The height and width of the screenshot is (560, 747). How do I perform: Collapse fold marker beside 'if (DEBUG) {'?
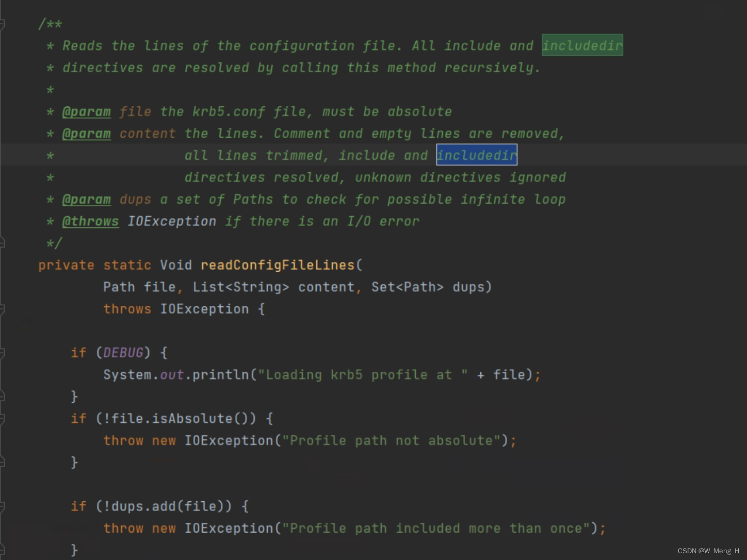pos(2,353)
